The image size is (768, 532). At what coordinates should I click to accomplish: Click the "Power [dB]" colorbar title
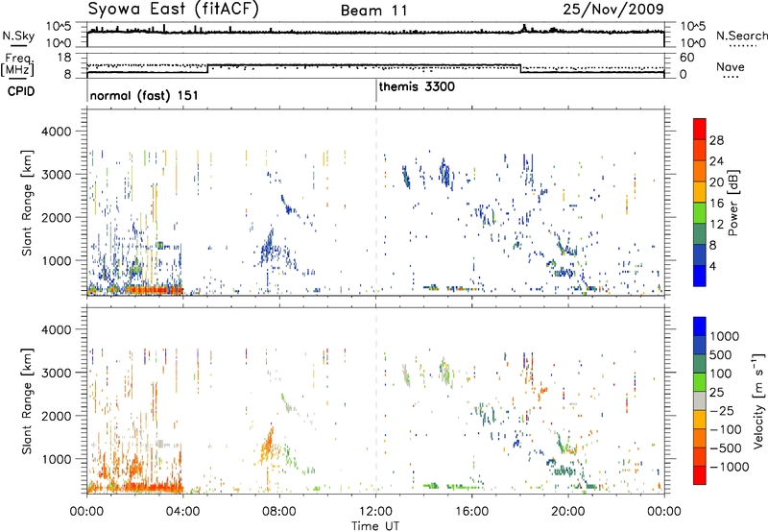[732, 203]
